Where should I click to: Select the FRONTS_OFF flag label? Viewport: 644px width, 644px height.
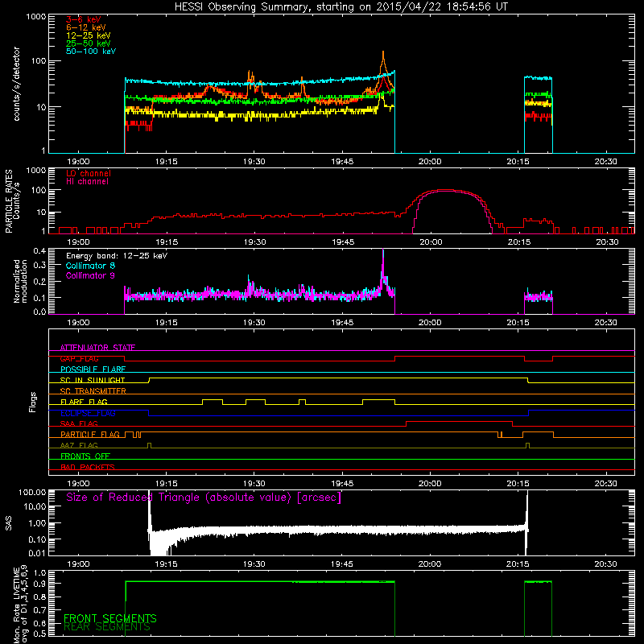[85, 456]
